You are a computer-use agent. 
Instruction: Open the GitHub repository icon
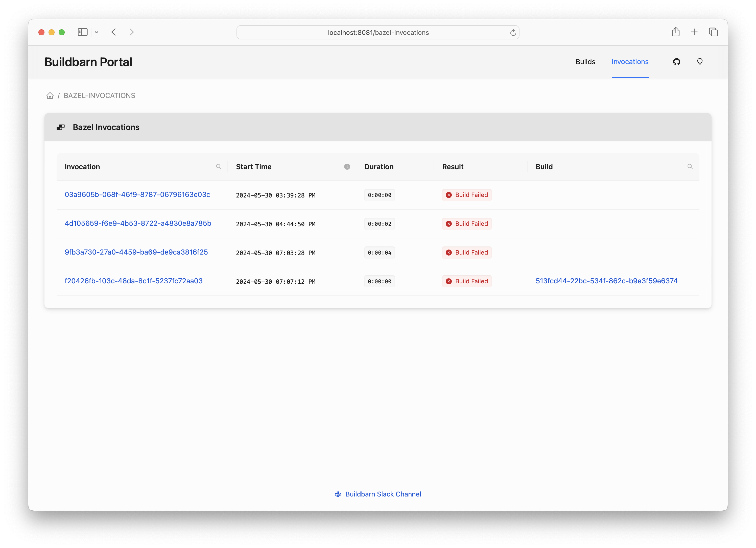tap(676, 62)
